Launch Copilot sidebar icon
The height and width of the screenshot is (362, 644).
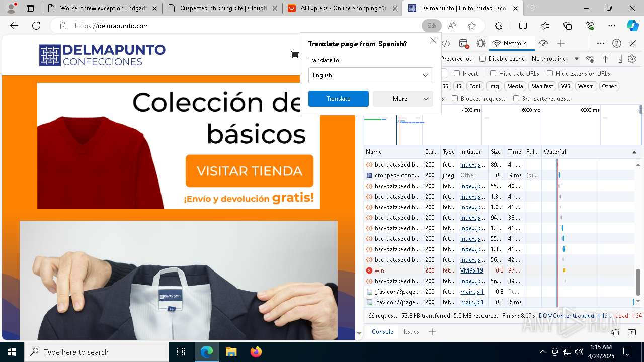[x=632, y=26]
